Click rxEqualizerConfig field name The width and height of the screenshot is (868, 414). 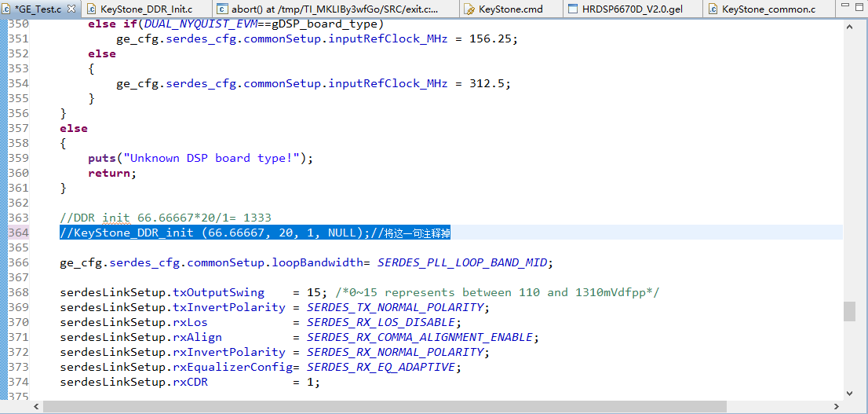(232, 367)
